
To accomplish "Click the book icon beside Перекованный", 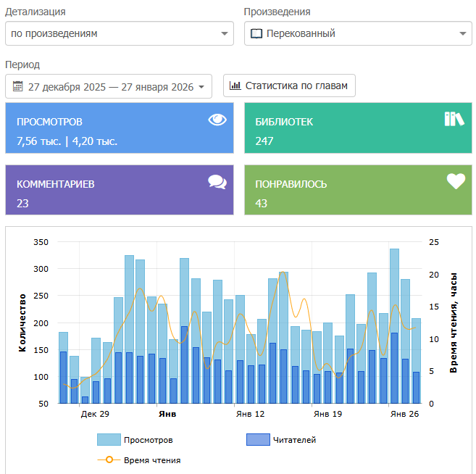I will click(x=256, y=33).
